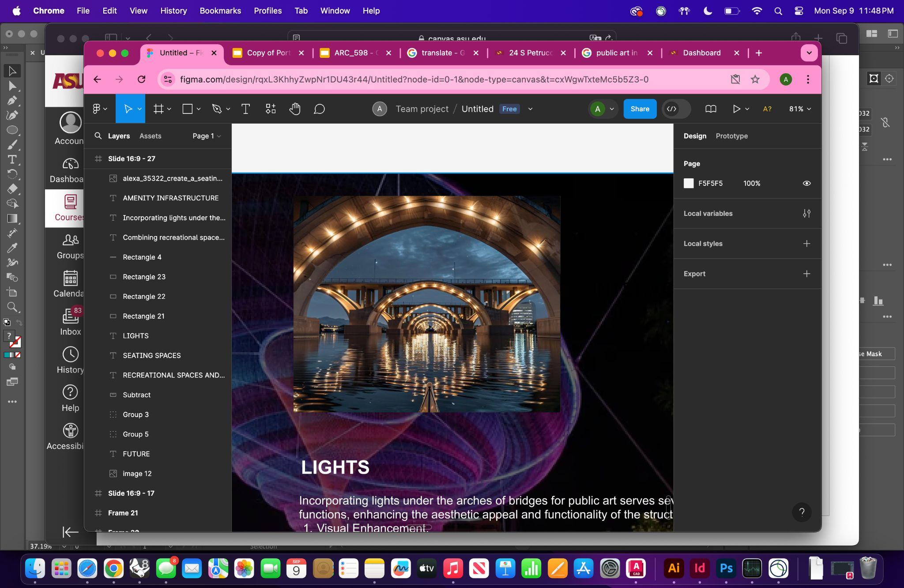This screenshot has height=588, width=904.
Task: Select the Hand tool
Action: tap(294, 109)
